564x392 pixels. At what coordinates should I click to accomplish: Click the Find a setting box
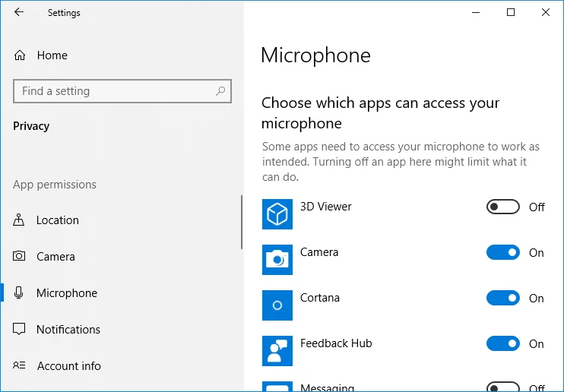tap(122, 91)
